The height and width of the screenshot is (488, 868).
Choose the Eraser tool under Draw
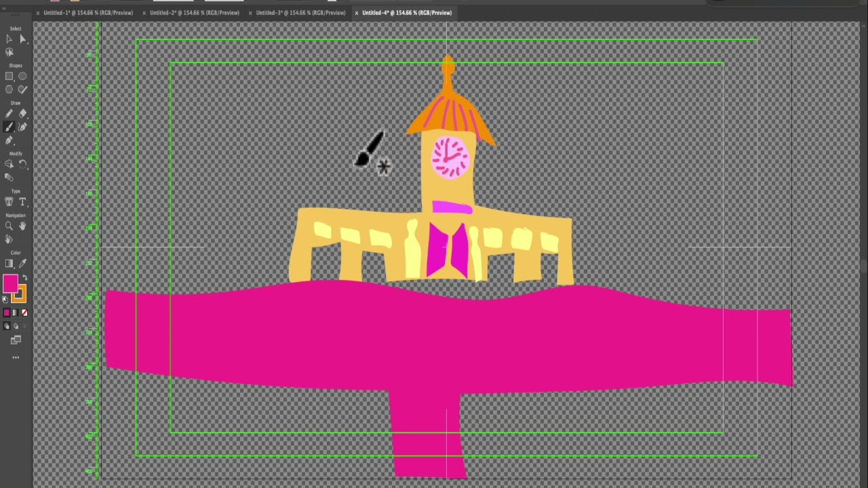[x=22, y=114]
